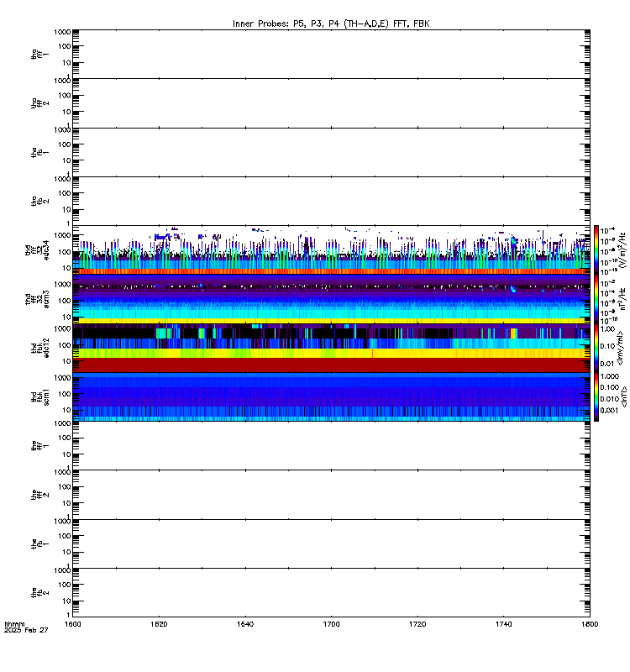Click the 'tha fb 2' panel label
This screenshot has width=630, height=672.
pos(39,201)
